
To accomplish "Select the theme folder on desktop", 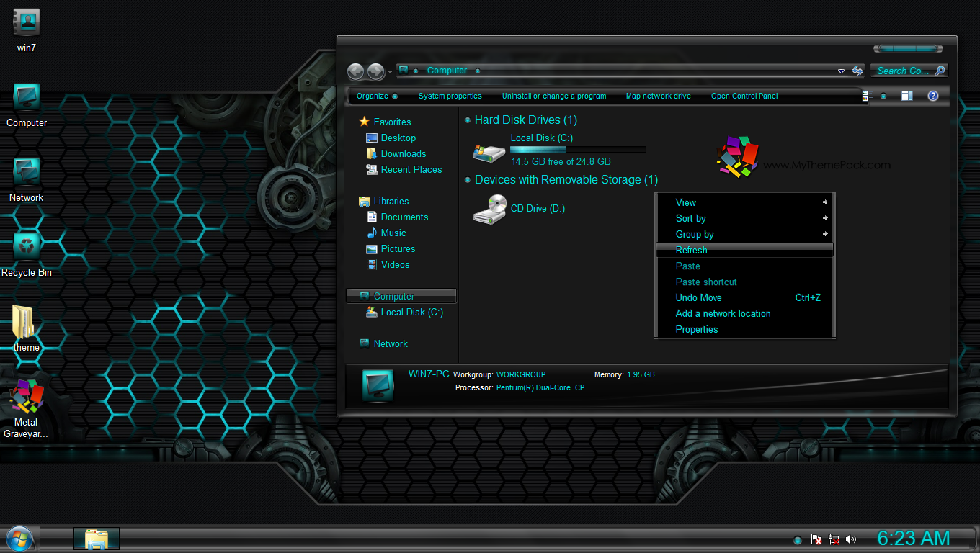I will (x=27, y=330).
